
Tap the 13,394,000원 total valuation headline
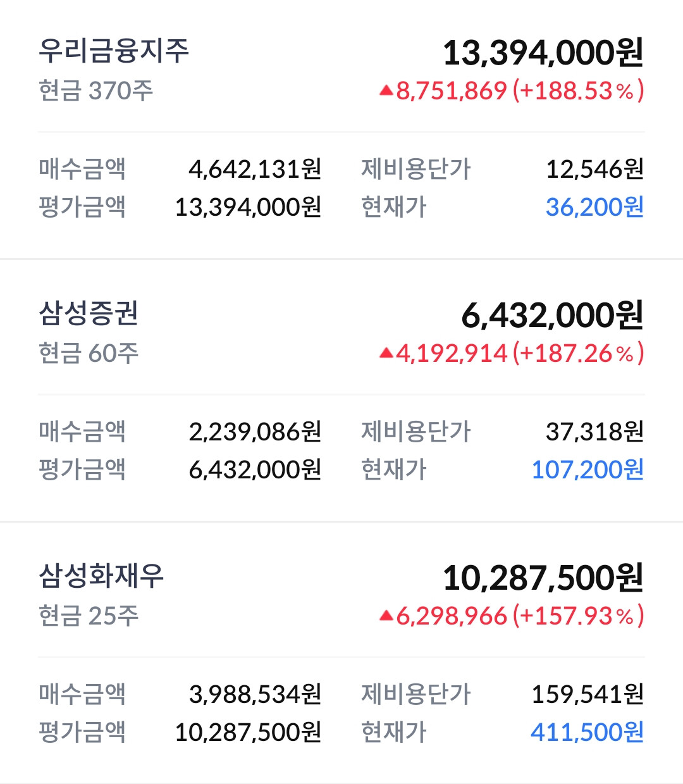click(x=543, y=53)
